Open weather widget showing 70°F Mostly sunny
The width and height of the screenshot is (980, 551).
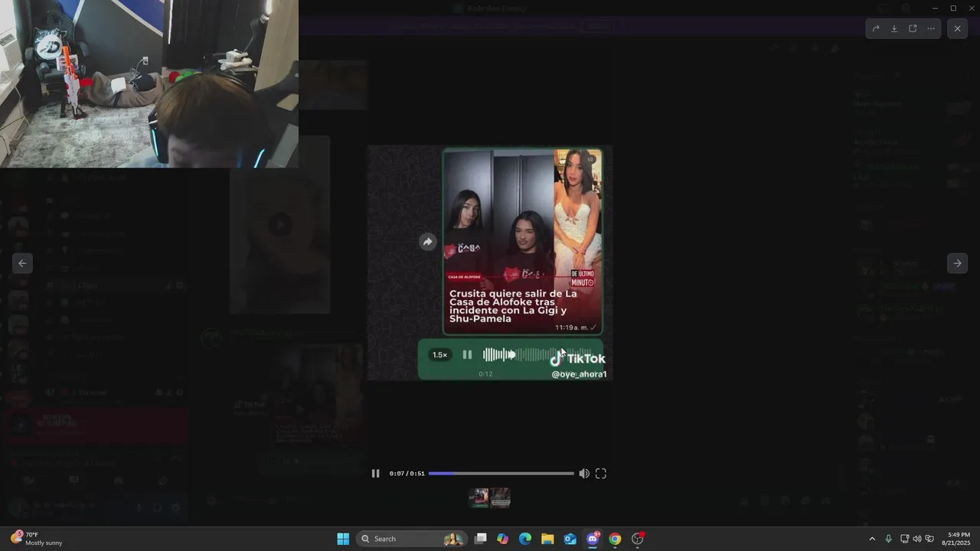coord(37,539)
